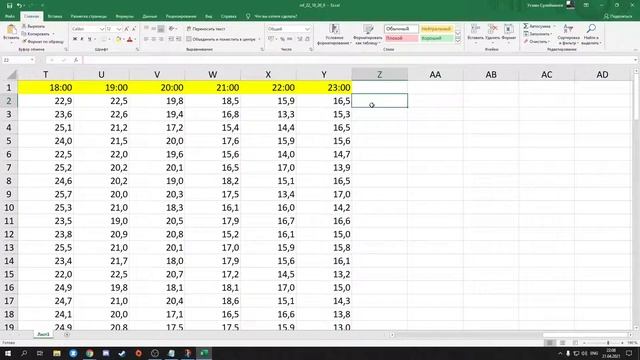Expand the Name Box dropdown arrow
Viewport: 640px width, 360px height.
coord(32,60)
